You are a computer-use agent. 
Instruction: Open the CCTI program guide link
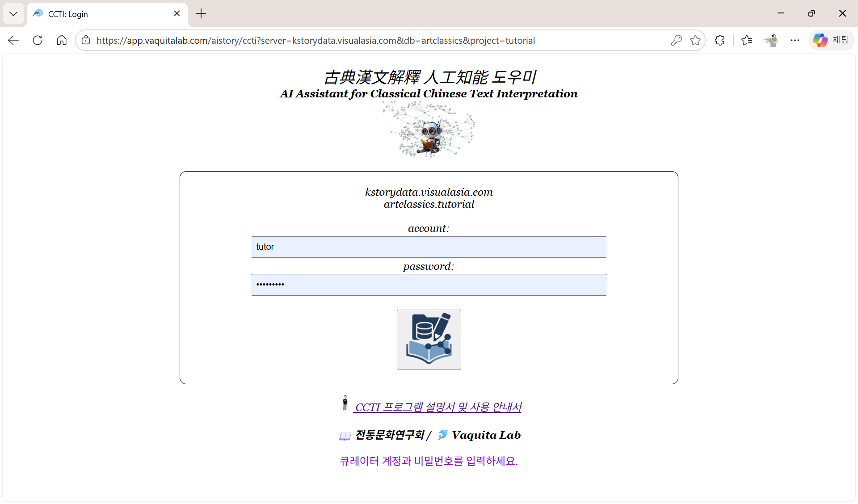[x=438, y=407]
